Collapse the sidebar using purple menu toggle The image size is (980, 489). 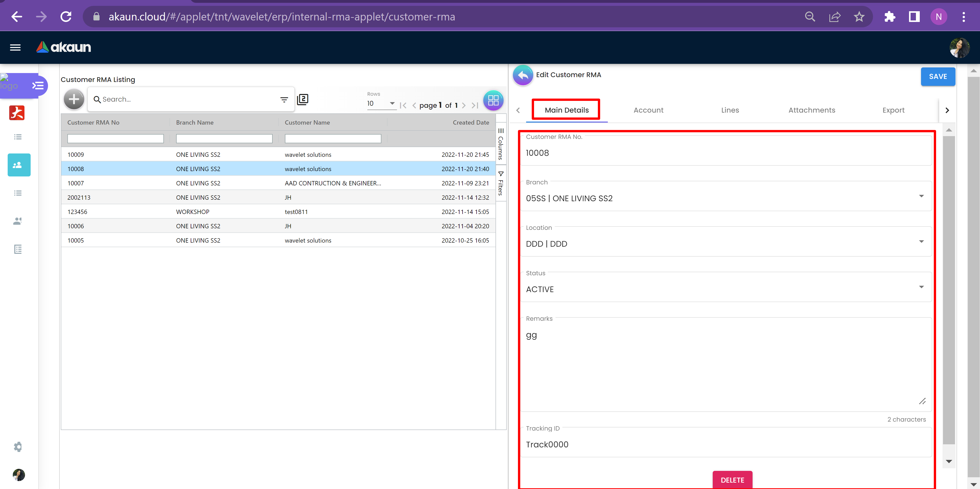[x=38, y=85]
